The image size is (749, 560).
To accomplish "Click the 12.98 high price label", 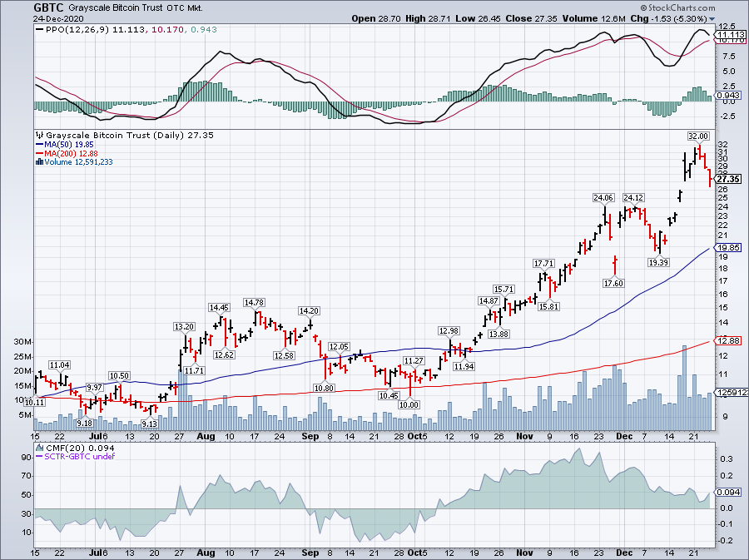I will click(449, 331).
